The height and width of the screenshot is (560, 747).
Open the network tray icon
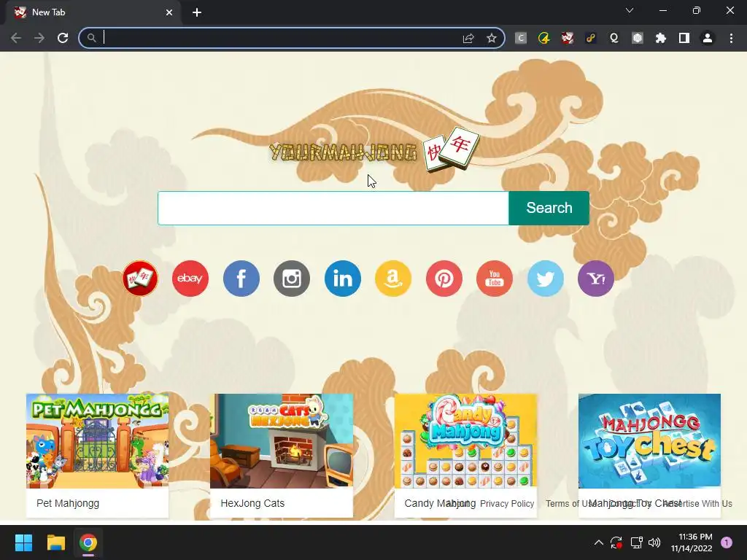coord(636,542)
